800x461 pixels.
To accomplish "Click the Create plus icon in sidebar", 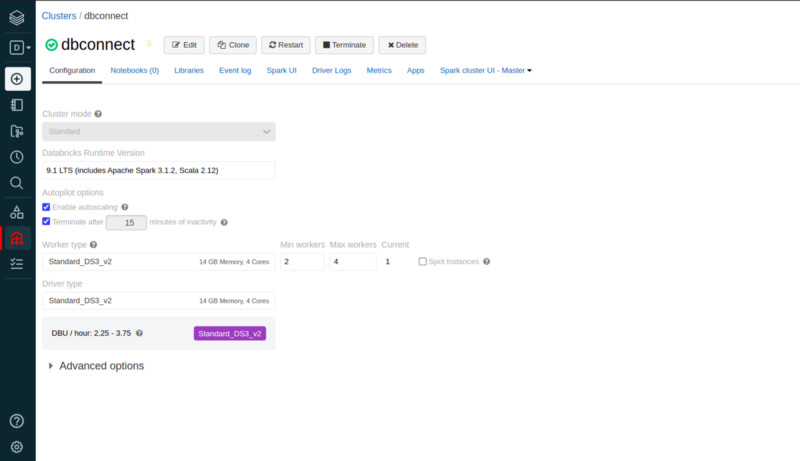I will 17,79.
